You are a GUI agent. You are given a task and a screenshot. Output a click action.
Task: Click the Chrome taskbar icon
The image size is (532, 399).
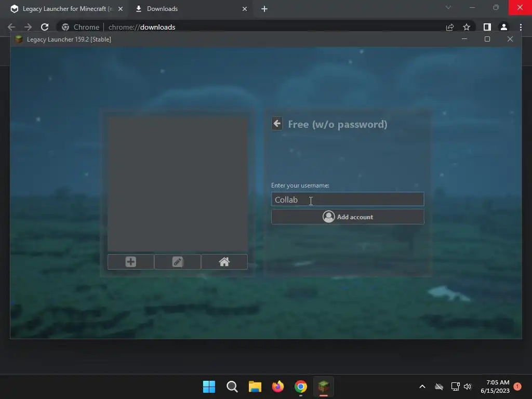[301, 387]
